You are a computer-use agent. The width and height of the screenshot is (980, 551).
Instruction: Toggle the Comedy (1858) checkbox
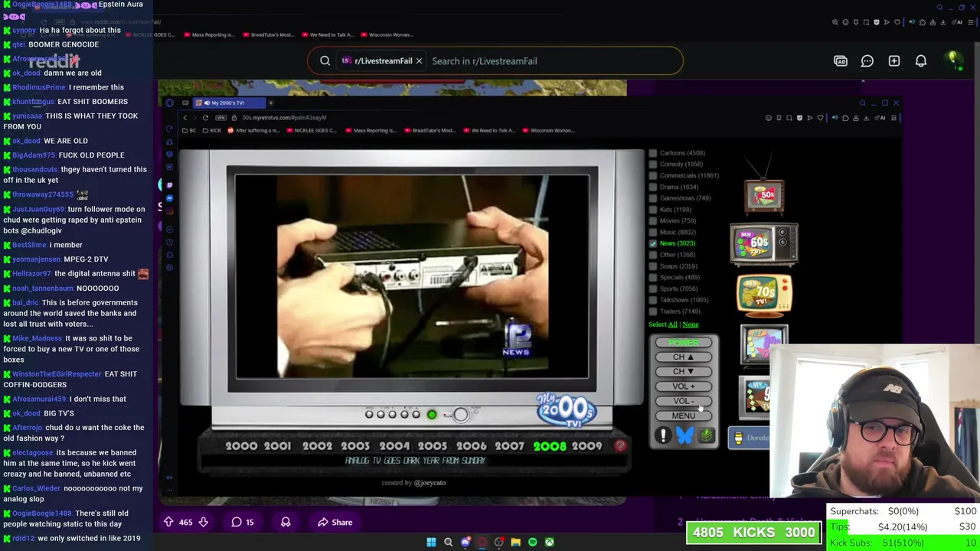coord(653,165)
